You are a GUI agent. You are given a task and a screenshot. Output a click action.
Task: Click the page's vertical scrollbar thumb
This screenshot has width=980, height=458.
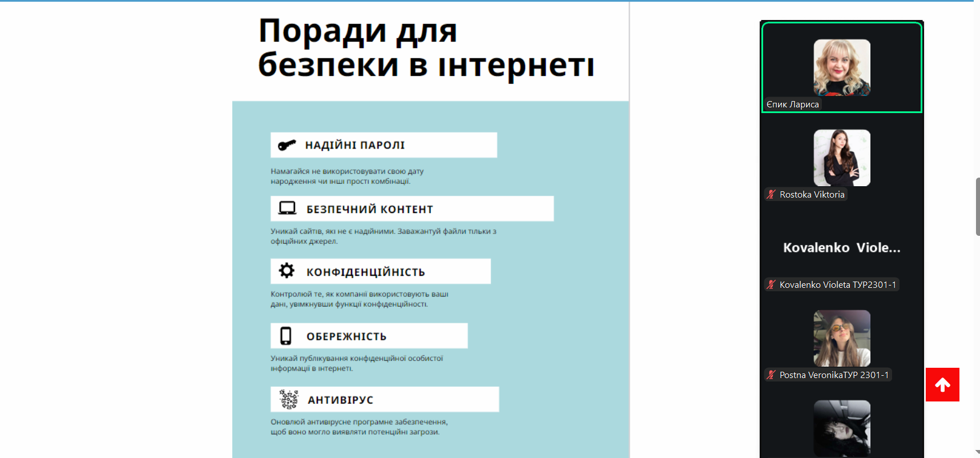(977, 207)
